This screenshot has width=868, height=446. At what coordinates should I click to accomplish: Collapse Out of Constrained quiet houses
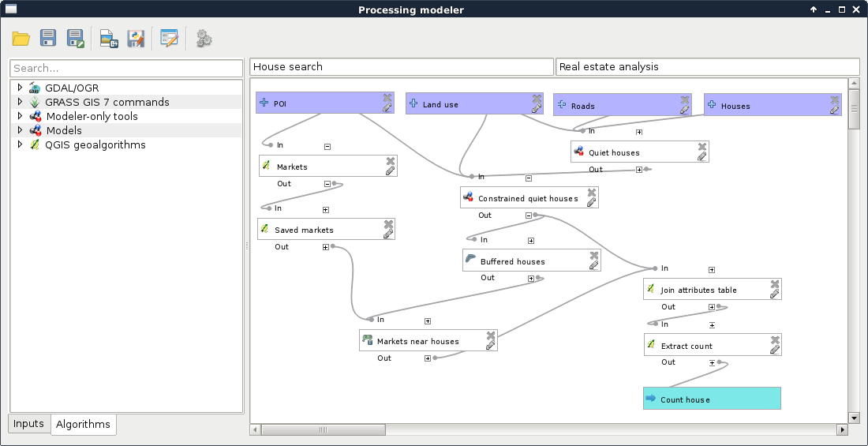click(x=529, y=216)
